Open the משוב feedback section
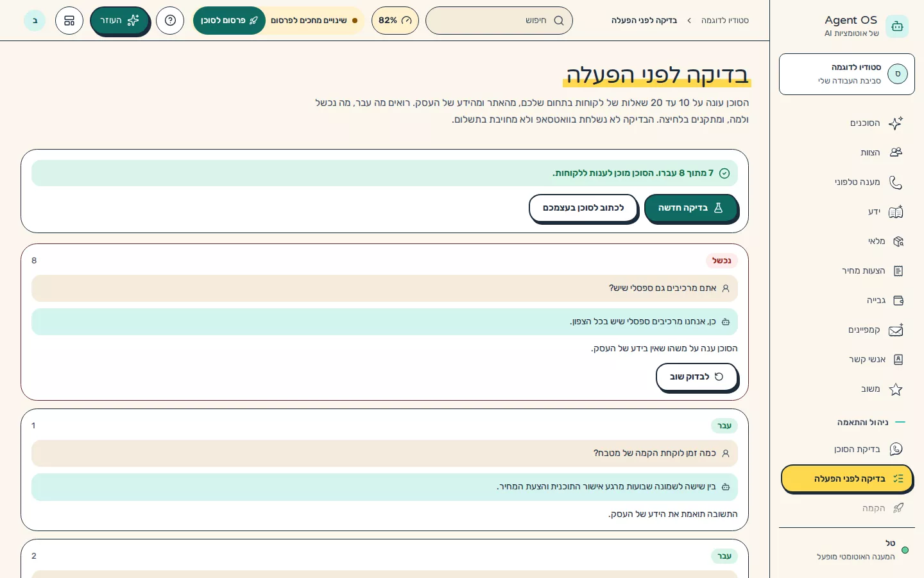This screenshot has height=578, width=924. click(x=846, y=389)
